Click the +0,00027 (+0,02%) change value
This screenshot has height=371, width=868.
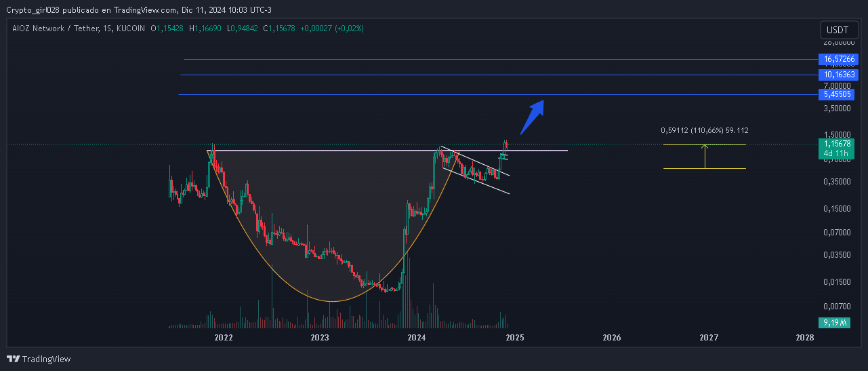tap(333, 28)
